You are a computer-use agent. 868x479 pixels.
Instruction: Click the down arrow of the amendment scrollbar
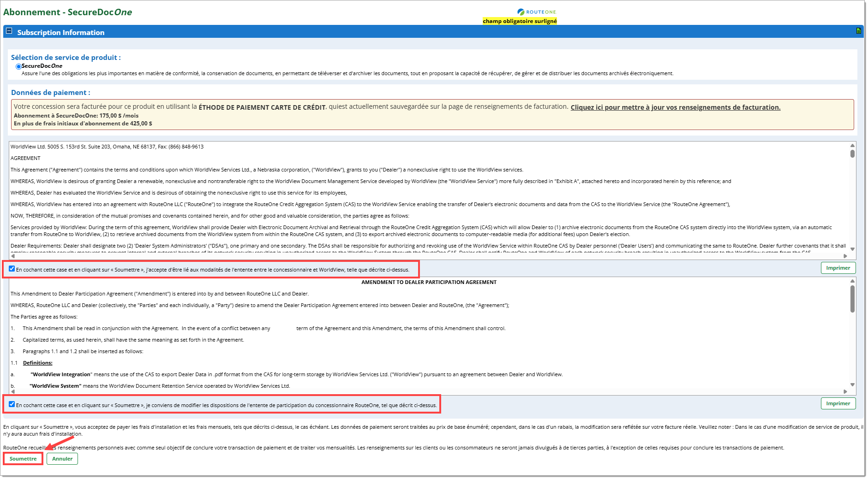pyautogui.click(x=852, y=384)
